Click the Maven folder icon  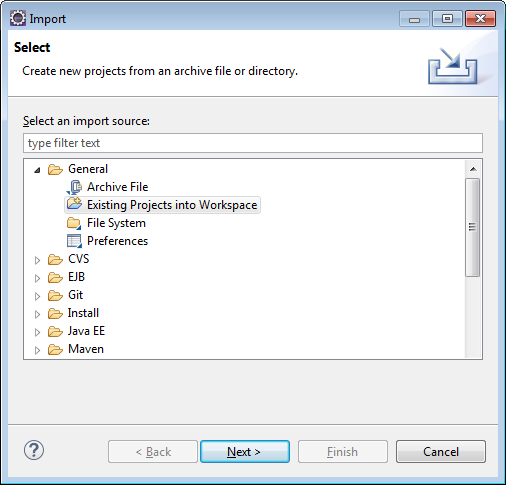pos(55,349)
